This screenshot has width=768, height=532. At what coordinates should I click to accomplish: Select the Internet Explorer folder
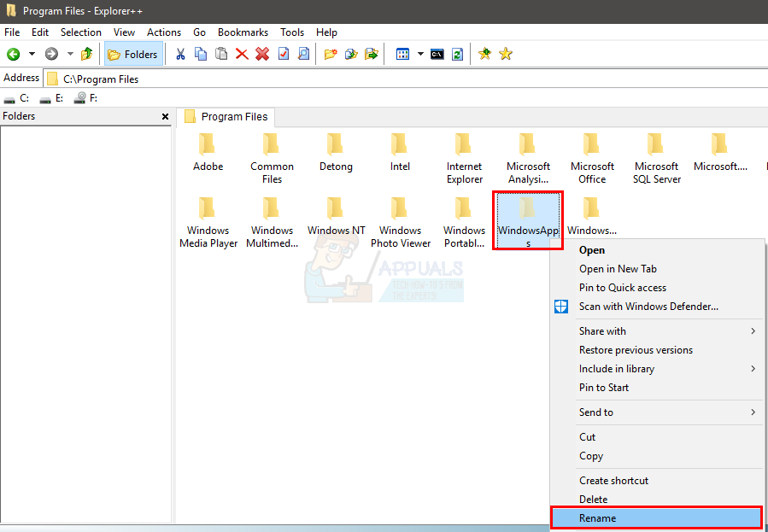[465, 159]
